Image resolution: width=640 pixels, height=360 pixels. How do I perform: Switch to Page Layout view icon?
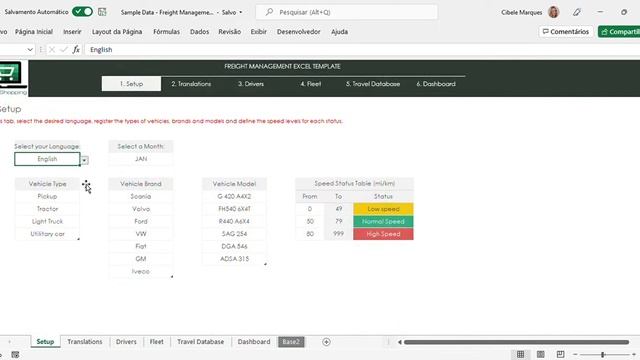[540, 354]
